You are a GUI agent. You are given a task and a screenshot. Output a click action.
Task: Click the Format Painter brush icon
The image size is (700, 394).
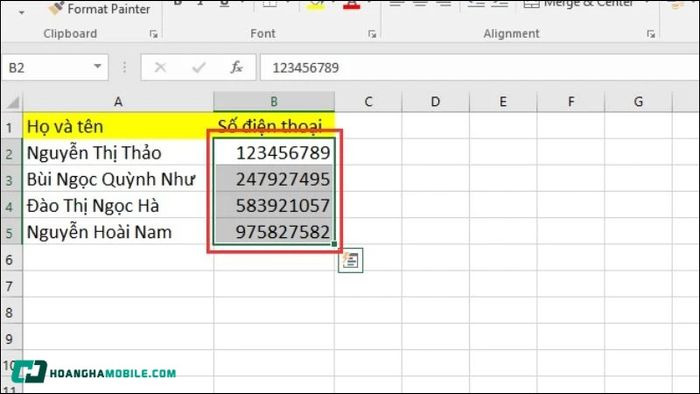click(56, 8)
